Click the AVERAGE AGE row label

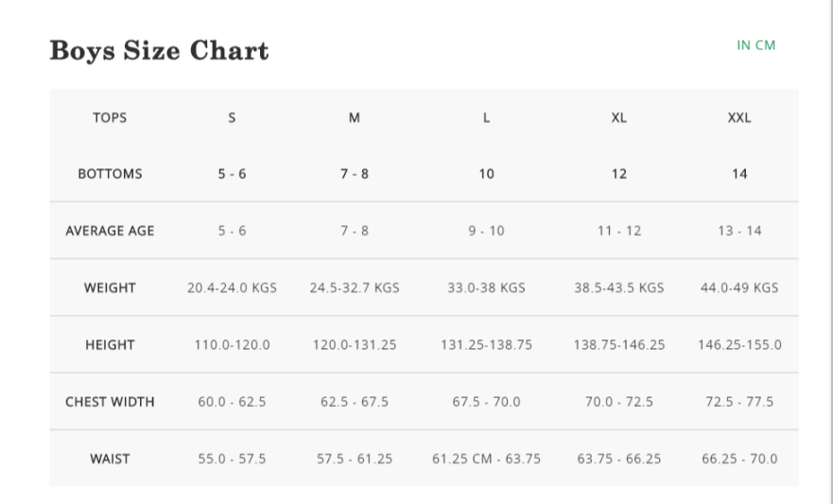tap(110, 231)
